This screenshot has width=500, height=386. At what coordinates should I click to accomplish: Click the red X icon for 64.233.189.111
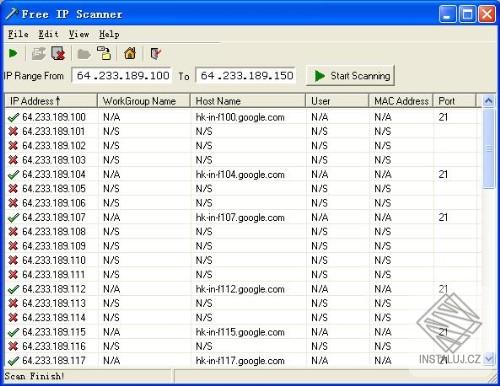[13, 275]
